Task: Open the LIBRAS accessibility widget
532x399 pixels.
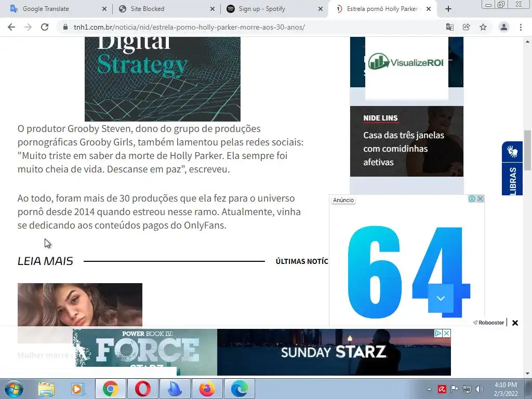Action: point(512,179)
